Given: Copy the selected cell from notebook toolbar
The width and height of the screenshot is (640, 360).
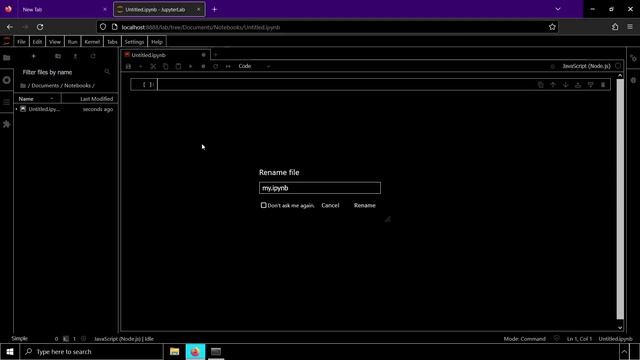Looking at the screenshot, I should (166, 66).
